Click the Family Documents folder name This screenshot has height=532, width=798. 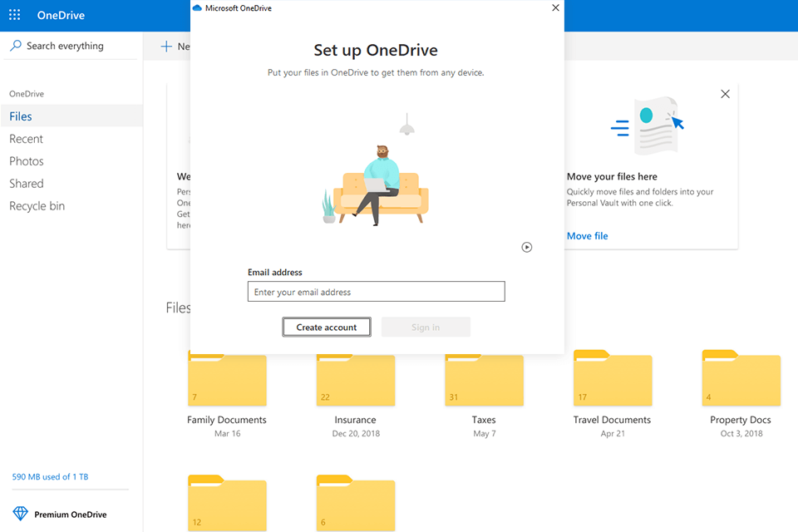click(227, 420)
